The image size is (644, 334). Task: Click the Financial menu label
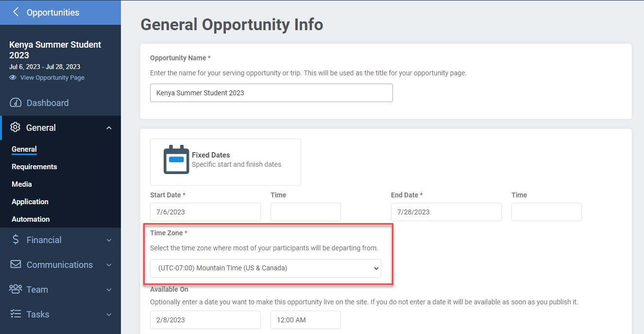click(44, 240)
